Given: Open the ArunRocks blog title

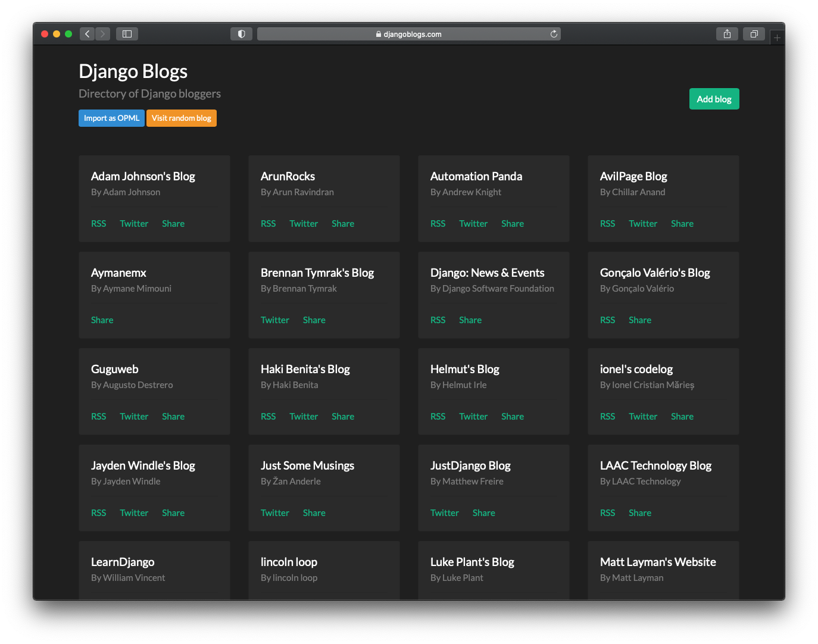Looking at the screenshot, I should tap(288, 176).
